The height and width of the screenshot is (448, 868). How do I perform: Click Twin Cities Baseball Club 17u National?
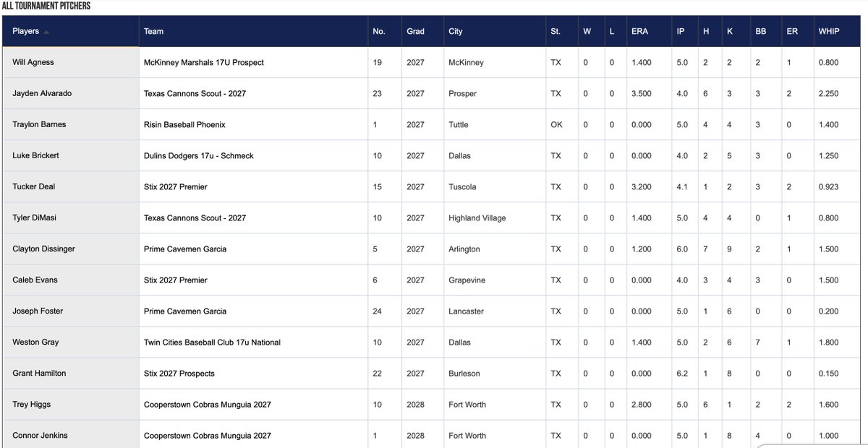pyautogui.click(x=212, y=343)
